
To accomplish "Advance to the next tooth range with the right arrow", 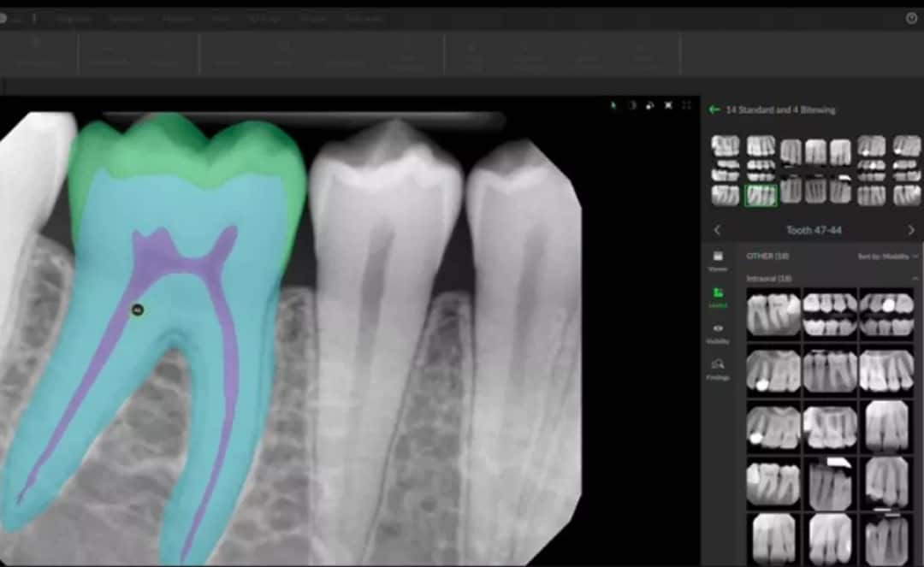I will click(x=910, y=230).
